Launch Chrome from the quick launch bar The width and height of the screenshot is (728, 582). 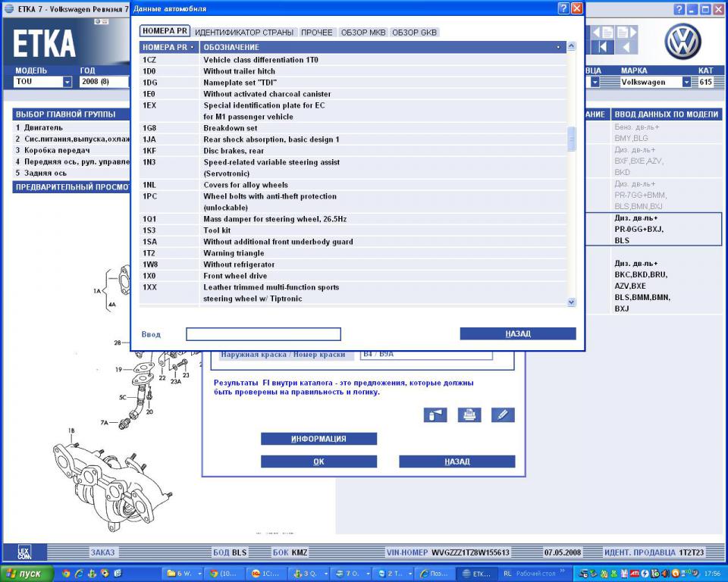[x=66, y=574]
